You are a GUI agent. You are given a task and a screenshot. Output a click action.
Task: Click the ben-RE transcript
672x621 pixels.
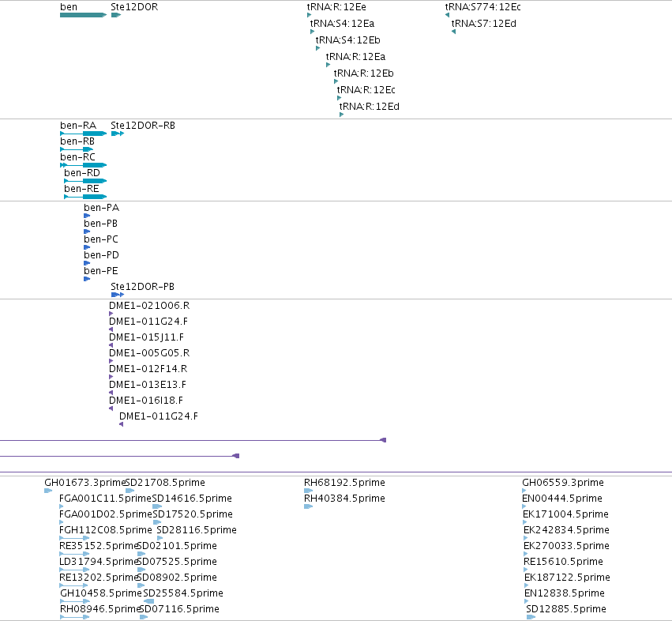(85, 197)
